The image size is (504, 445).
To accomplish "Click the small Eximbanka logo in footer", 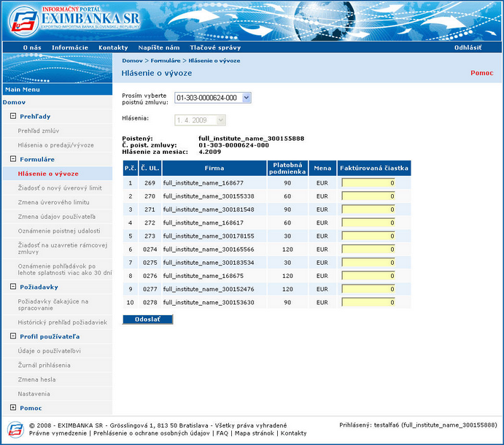I will (x=15, y=430).
